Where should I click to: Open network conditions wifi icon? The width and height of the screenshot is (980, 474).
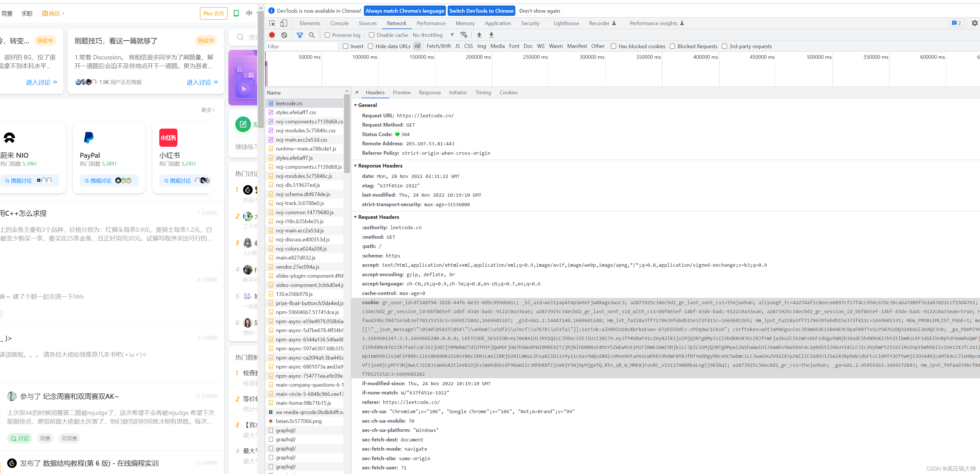pos(463,35)
